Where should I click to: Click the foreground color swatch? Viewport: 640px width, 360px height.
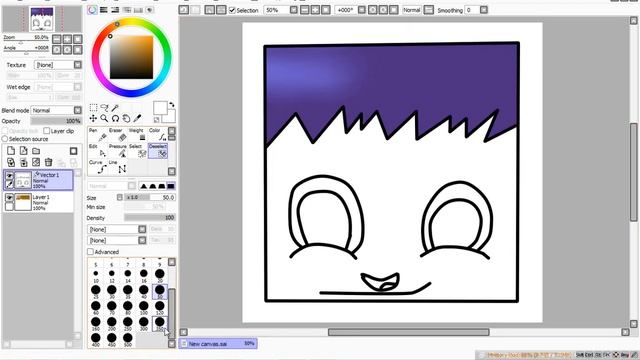160,108
